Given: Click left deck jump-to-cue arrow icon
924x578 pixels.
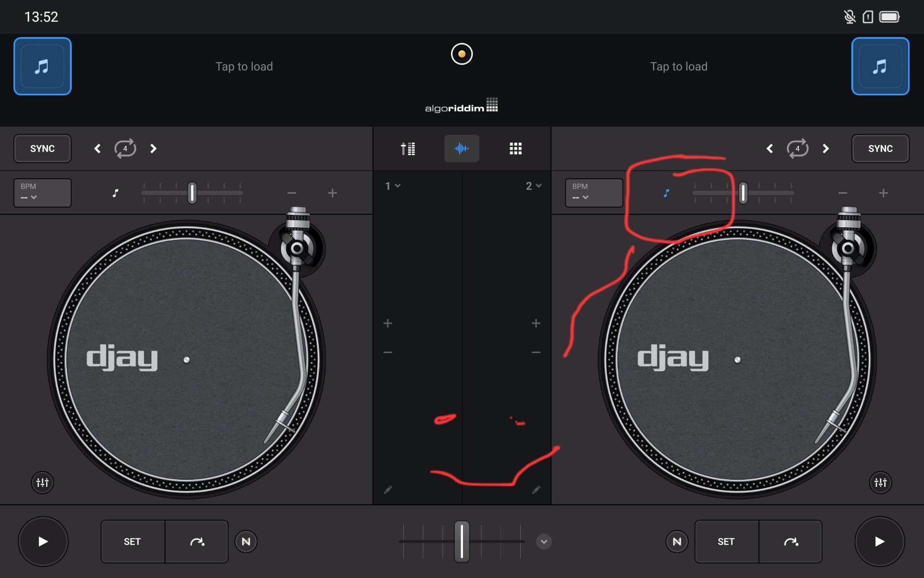Looking at the screenshot, I should (x=197, y=541).
